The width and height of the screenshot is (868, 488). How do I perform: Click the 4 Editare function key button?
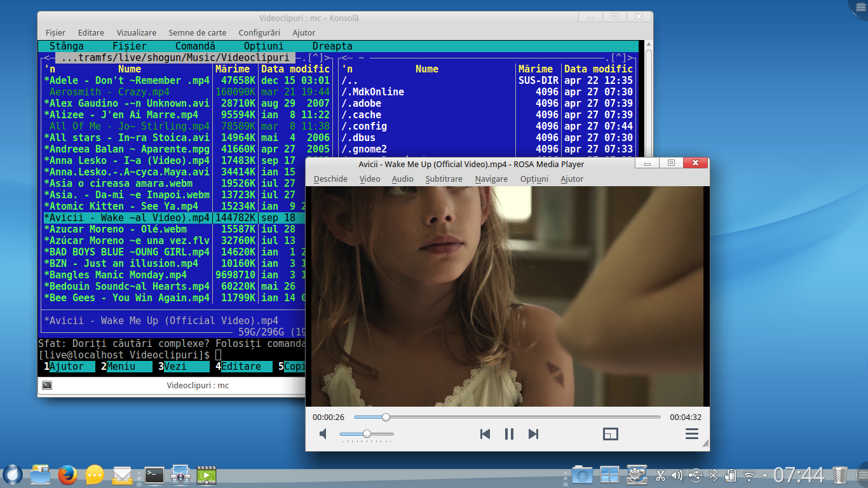(243, 367)
